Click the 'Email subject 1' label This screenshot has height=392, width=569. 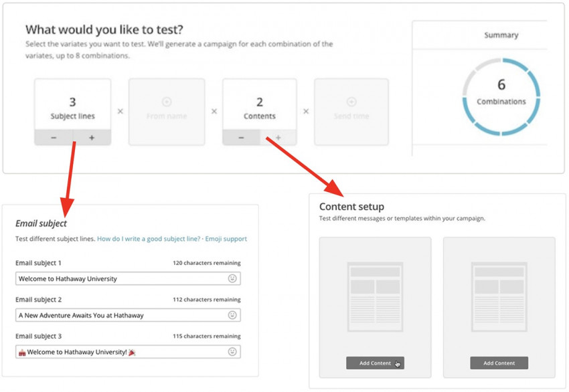click(38, 263)
